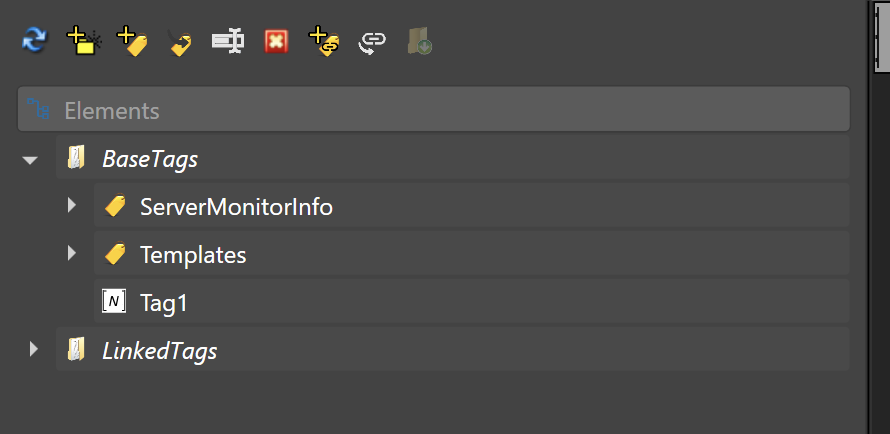Image resolution: width=890 pixels, height=434 pixels.
Task: Click the Elements search field
Action: 434,109
